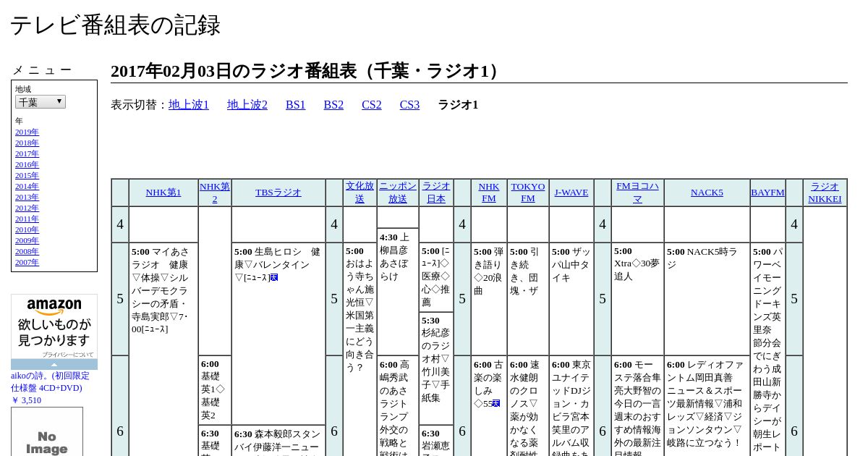Open the 2018年 year link
The image size is (868, 456).
point(27,143)
